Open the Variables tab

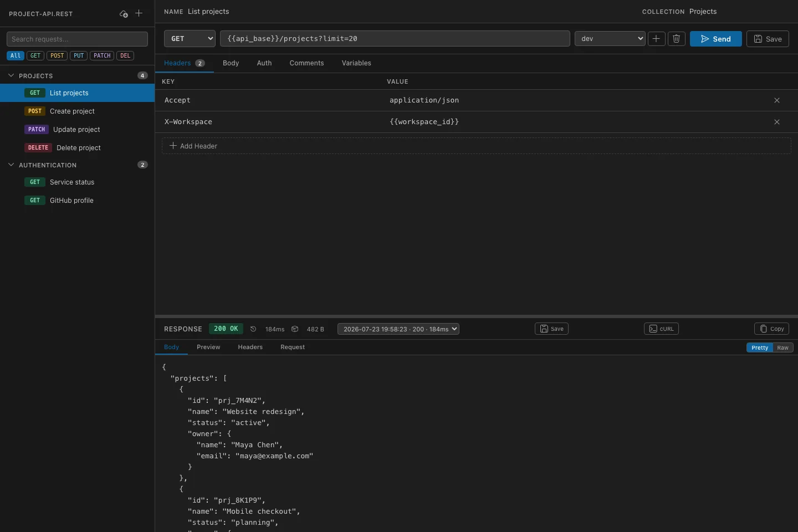point(356,63)
